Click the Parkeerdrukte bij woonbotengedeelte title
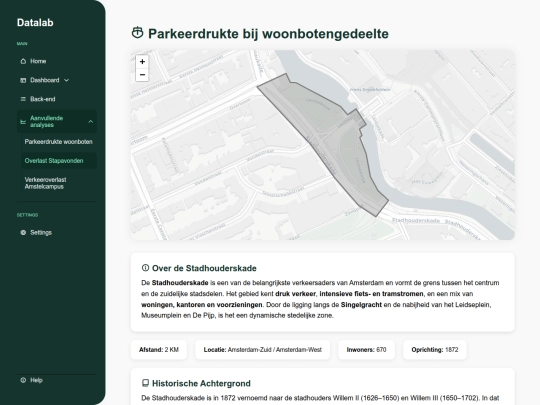Viewport: 540px width, 405px height. [268, 34]
